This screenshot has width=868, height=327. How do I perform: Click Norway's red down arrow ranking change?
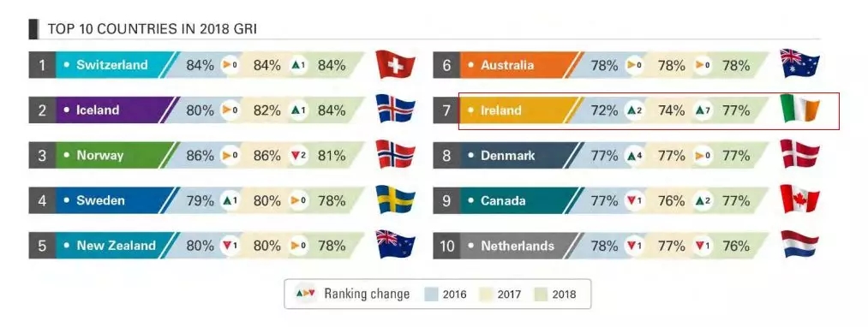pos(298,156)
